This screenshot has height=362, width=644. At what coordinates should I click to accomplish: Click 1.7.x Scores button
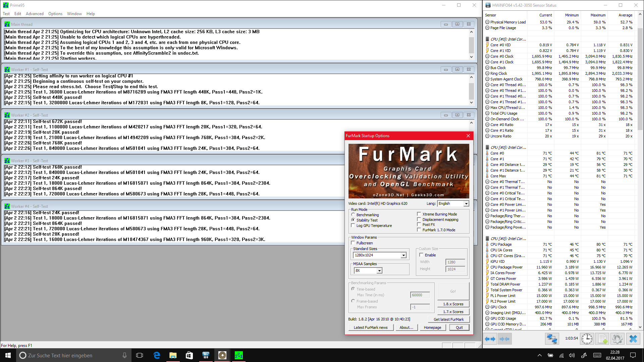pyautogui.click(x=453, y=312)
